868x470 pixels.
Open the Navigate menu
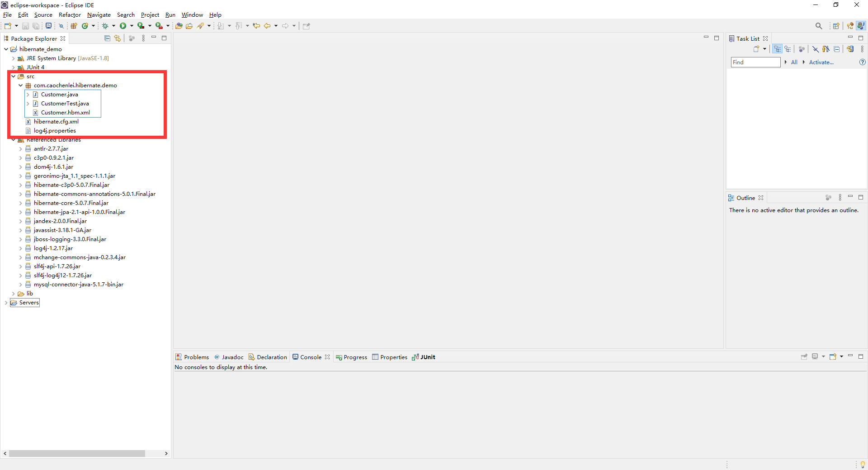coord(99,14)
